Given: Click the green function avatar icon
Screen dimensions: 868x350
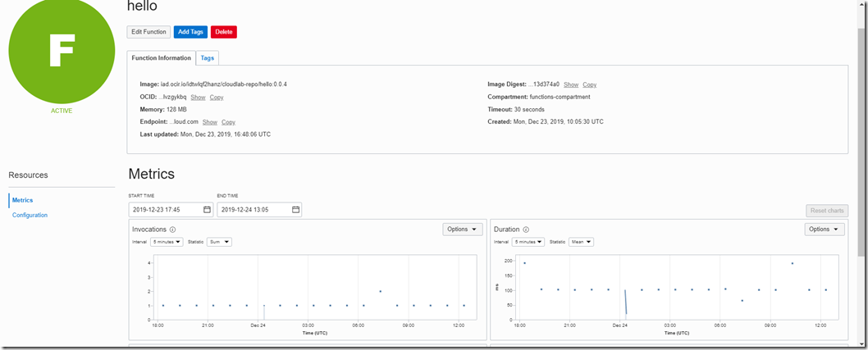Looking at the screenshot, I should tap(62, 50).
